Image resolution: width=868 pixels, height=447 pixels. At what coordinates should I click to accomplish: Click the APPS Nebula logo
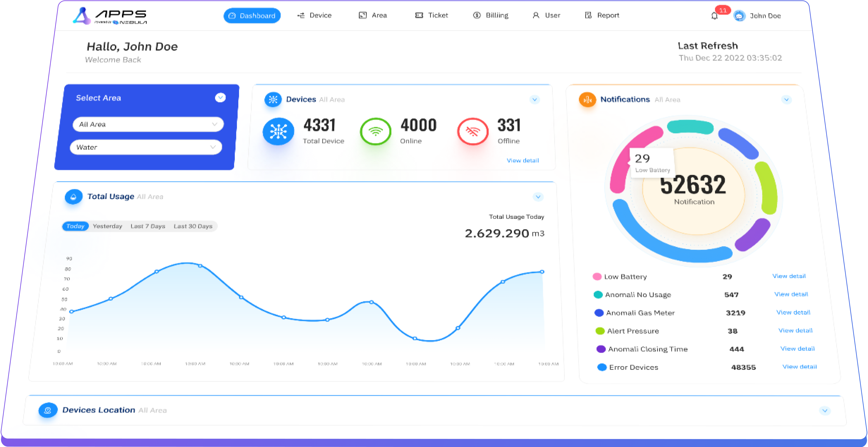click(x=110, y=16)
